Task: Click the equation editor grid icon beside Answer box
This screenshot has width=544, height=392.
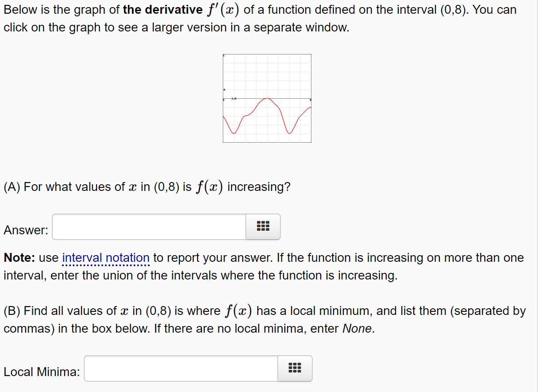Action: coord(263,226)
